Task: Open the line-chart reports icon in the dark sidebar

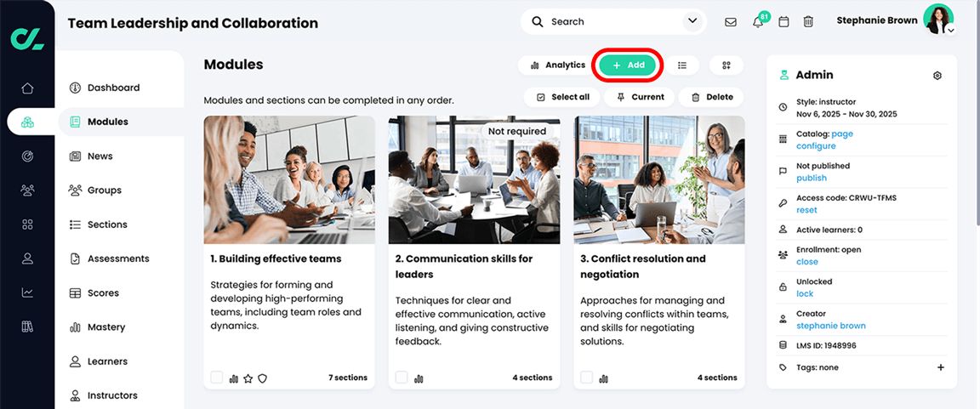Action: pos(27,293)
